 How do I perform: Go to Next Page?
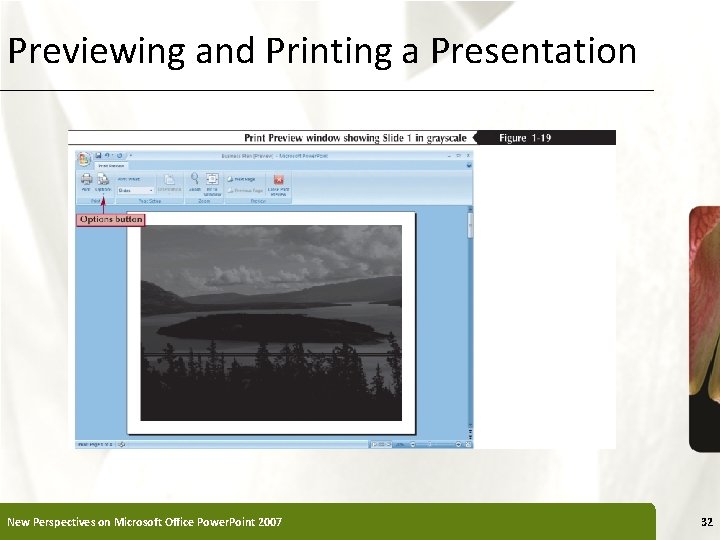pyautogui.click(x=242, y=179)
